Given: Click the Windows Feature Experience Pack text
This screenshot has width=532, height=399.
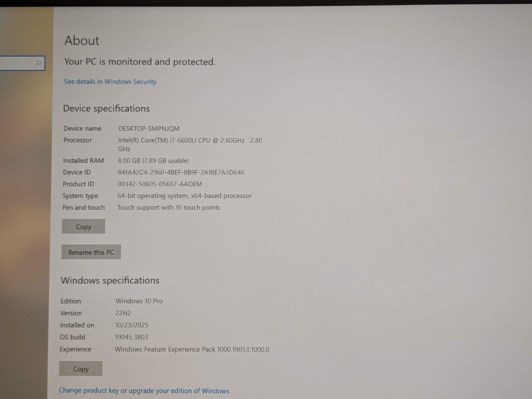Looking at the screenshot, I should 192,349.
